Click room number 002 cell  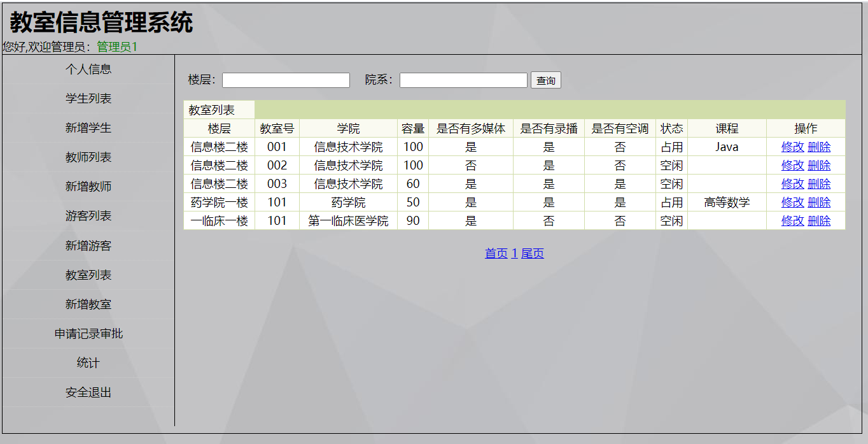point(277,166)
